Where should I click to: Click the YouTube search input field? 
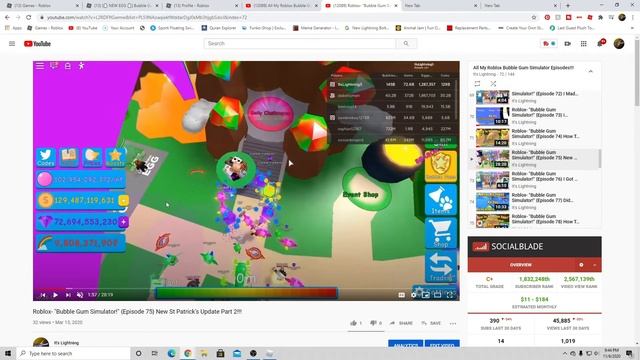tap(300, 43)
